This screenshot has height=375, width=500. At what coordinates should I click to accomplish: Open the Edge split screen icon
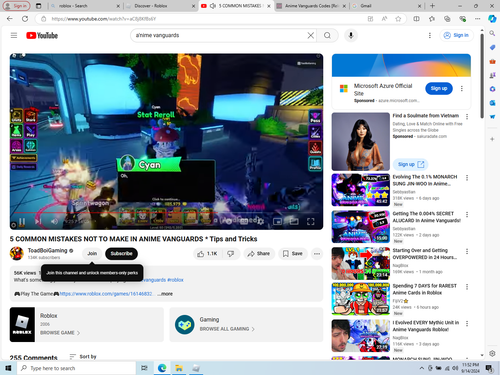[416, 19]
